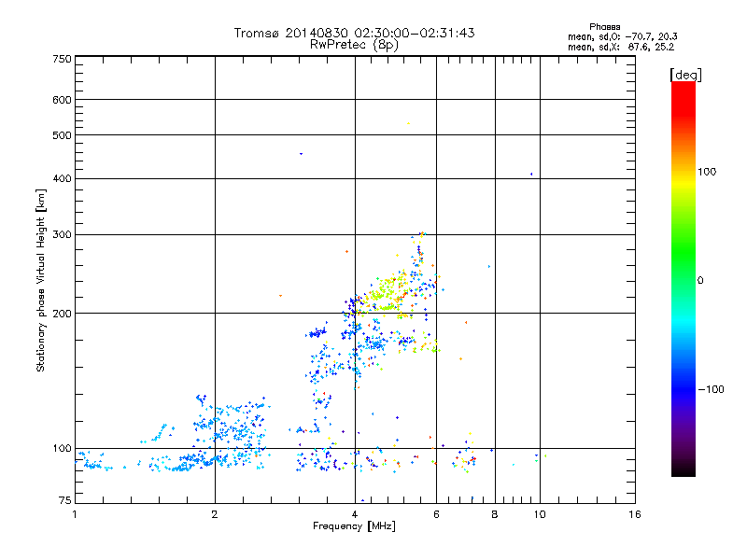Image resolution: width=747 pixels, height=560 pixels.
Task: Click the plot title 'Tromsø 20140830 02:30:00-02:31:43'
Action: coord(354,33)
